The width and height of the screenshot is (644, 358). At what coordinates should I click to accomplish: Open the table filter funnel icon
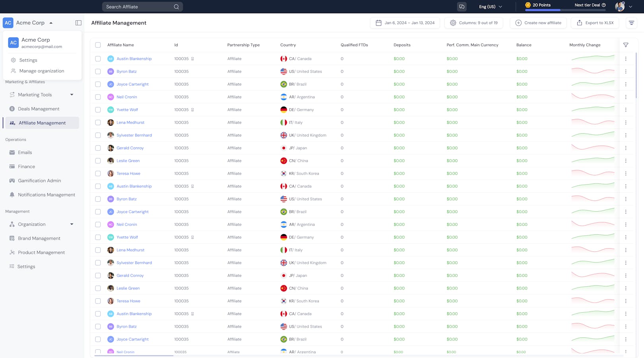(x=626, y=45)
